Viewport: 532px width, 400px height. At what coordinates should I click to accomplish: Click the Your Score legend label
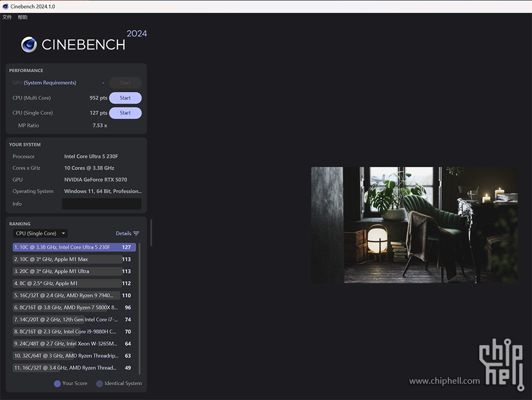pos(75,383)
